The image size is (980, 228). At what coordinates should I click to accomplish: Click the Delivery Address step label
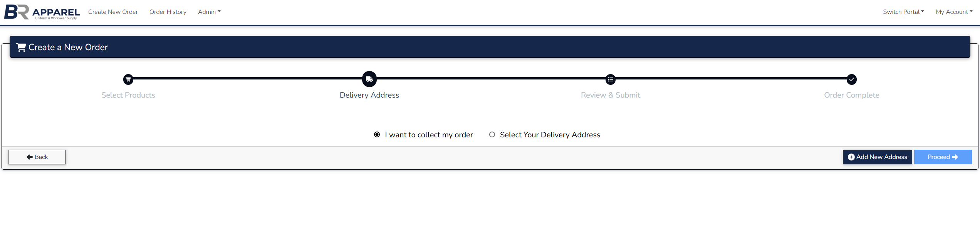click(369, 95)
